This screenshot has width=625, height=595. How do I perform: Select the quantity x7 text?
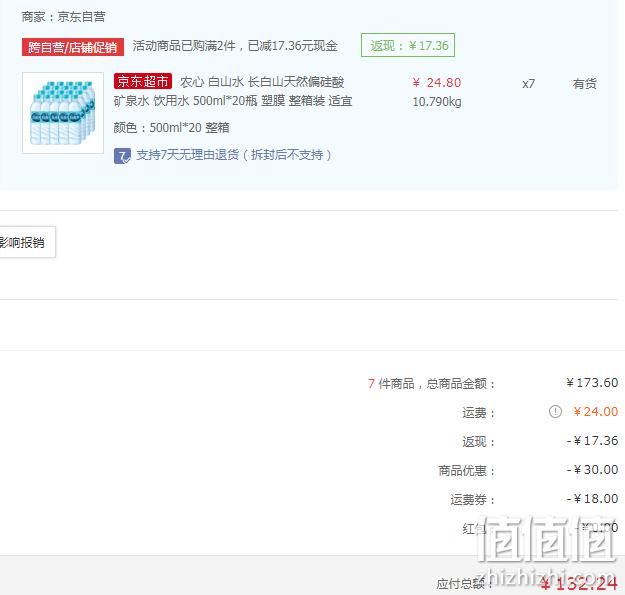click(x=529, y=84)
